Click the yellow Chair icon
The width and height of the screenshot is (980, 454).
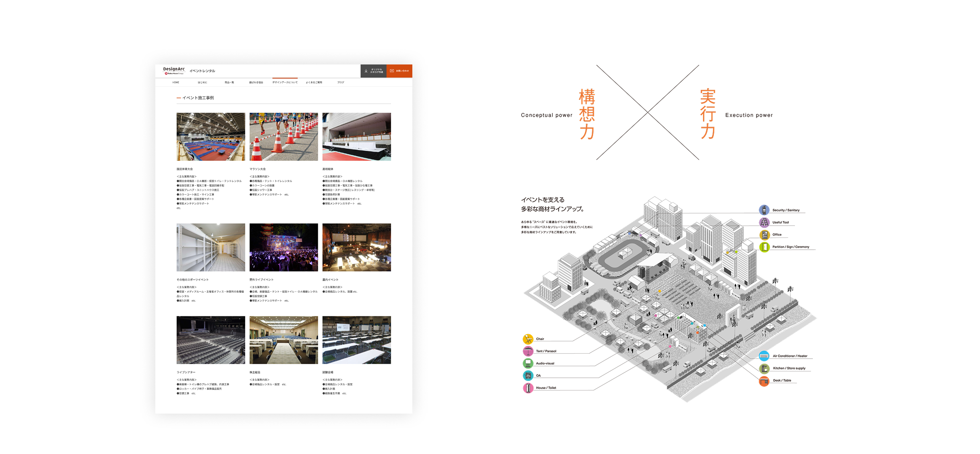[528, 339]
